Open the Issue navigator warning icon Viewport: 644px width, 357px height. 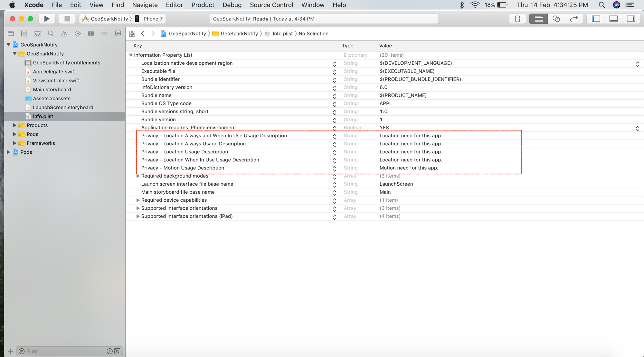point(64,34)
